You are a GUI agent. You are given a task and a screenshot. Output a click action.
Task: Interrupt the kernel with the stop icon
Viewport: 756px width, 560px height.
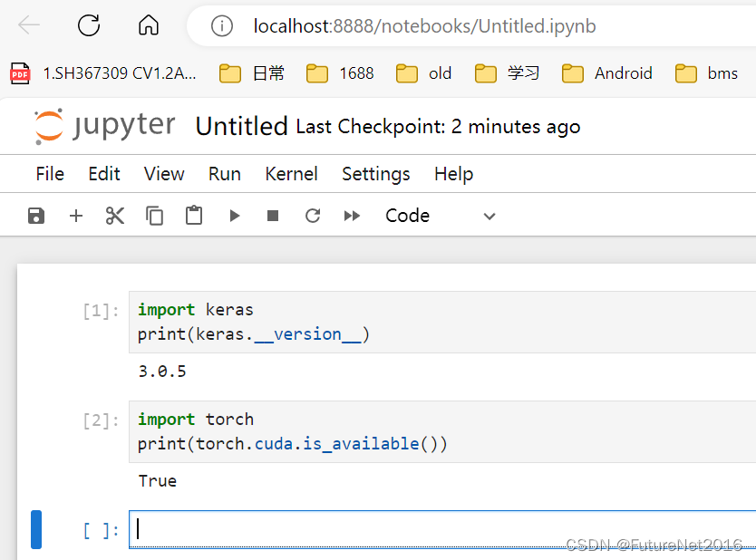[273, 216]
